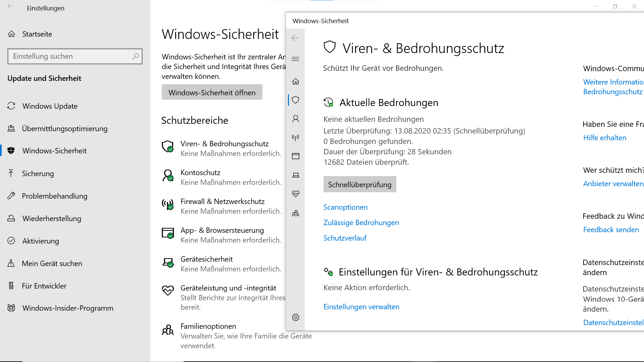Screen dimensions: 644x362
Task: Open Schutzverlauf link
Action: pyautogui.click(x=345, y=238)
